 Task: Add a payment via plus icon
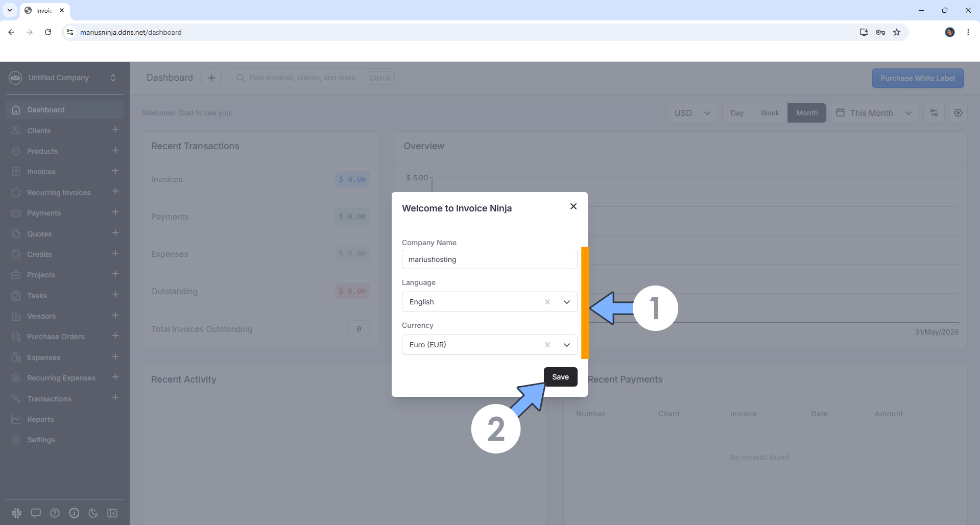pyautogui.click(x=115, y=212)
